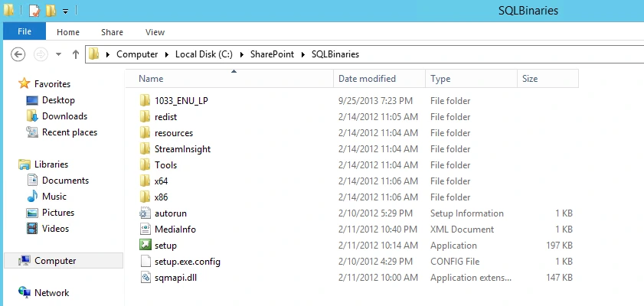644x306 pixels.
Task: Sort by the Date modified column header
Action: coord(380,79)
